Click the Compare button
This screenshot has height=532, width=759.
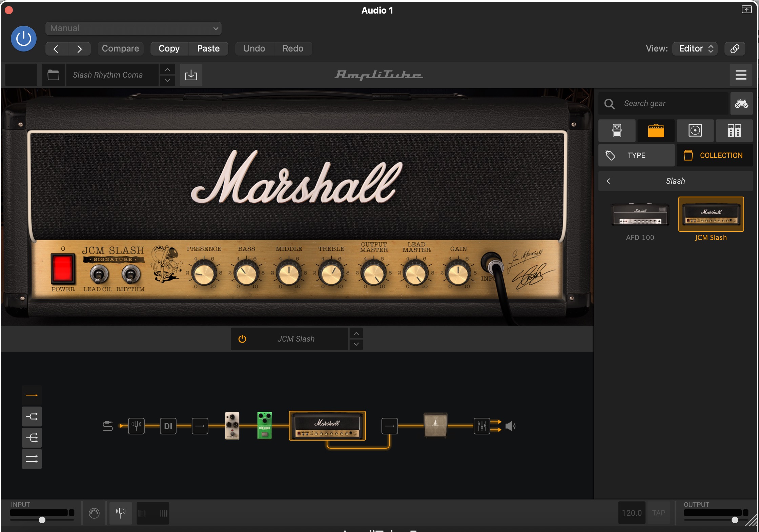click(120, 49)
